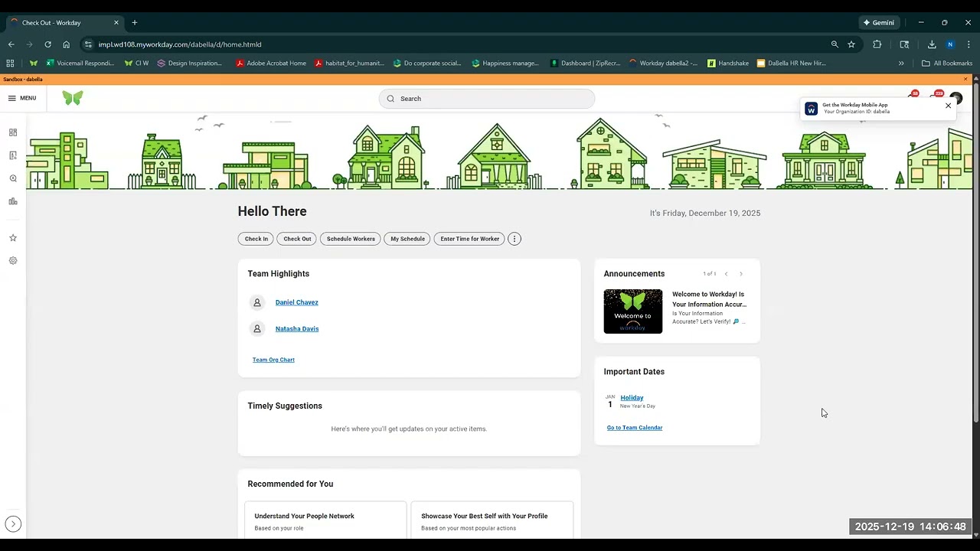Click the Workday Mobile App 'W' icon
Viewport: 980px width, 551px height.
click(x=812, y=109)
